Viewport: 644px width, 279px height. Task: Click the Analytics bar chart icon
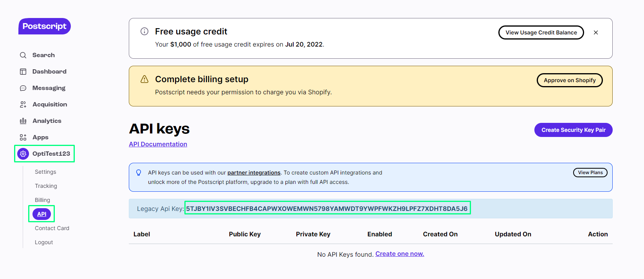pos(23,121)
